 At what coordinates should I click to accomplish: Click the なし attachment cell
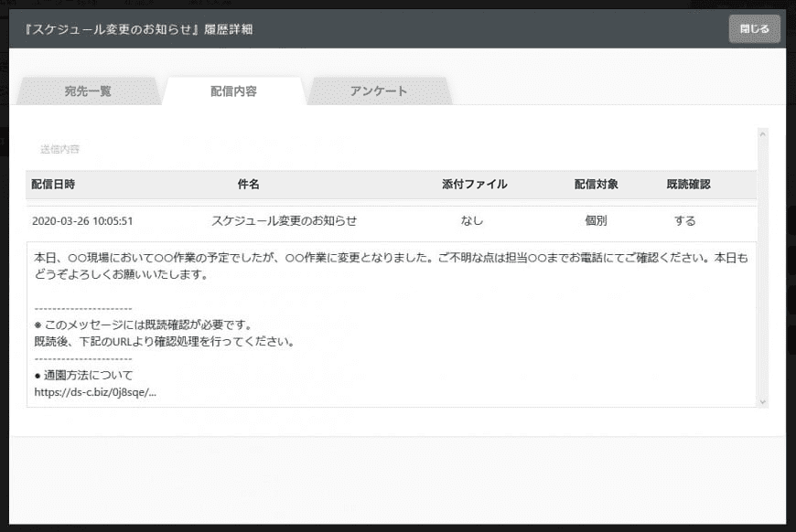[x=472, y=220]
